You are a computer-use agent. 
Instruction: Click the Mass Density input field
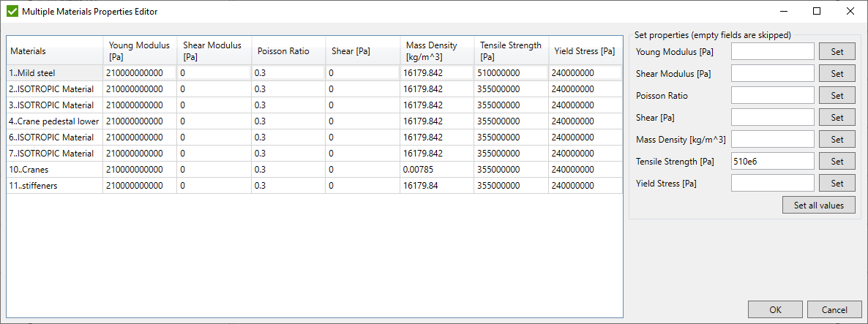tap(772, 139)
